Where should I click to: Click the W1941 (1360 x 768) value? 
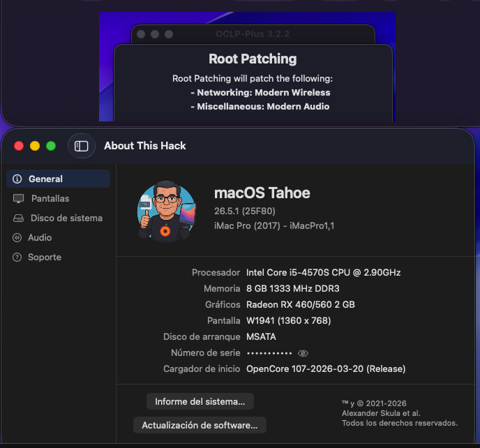pyautogui.click(x=288, y=320)
